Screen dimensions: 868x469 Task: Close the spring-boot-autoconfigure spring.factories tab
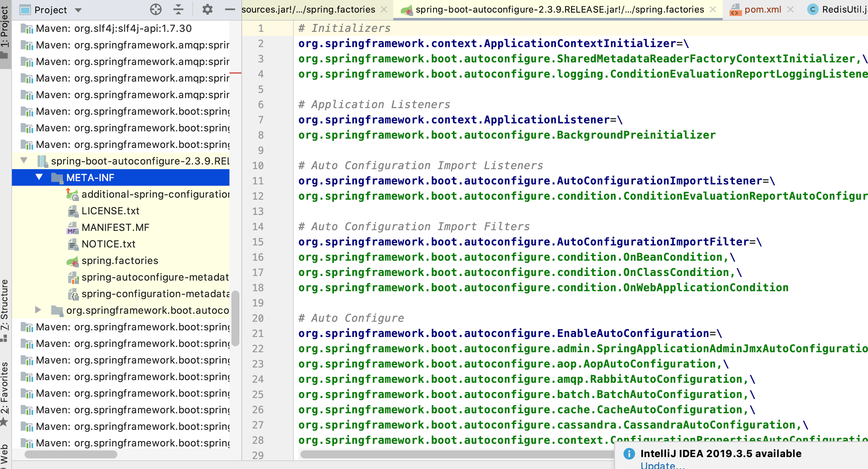713,9
